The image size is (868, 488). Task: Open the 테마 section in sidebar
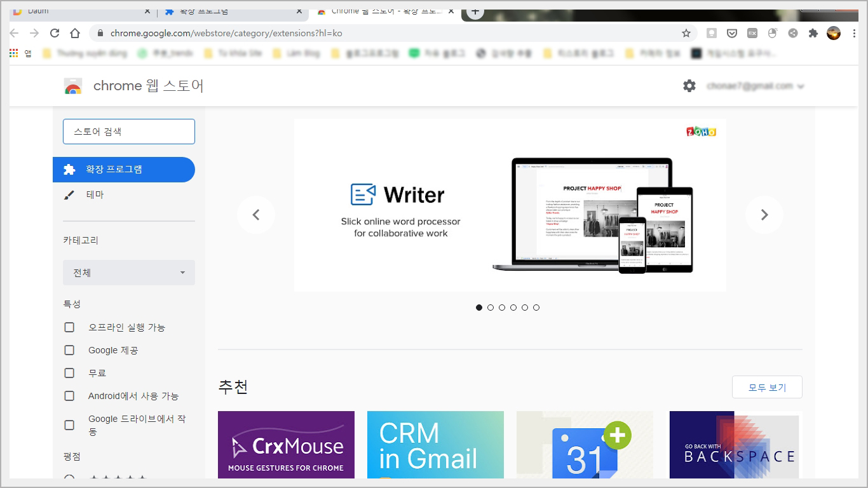124,195
